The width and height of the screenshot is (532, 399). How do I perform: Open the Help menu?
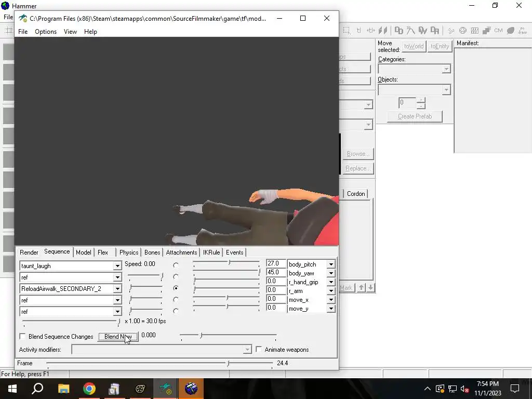(x=90, y=32)
